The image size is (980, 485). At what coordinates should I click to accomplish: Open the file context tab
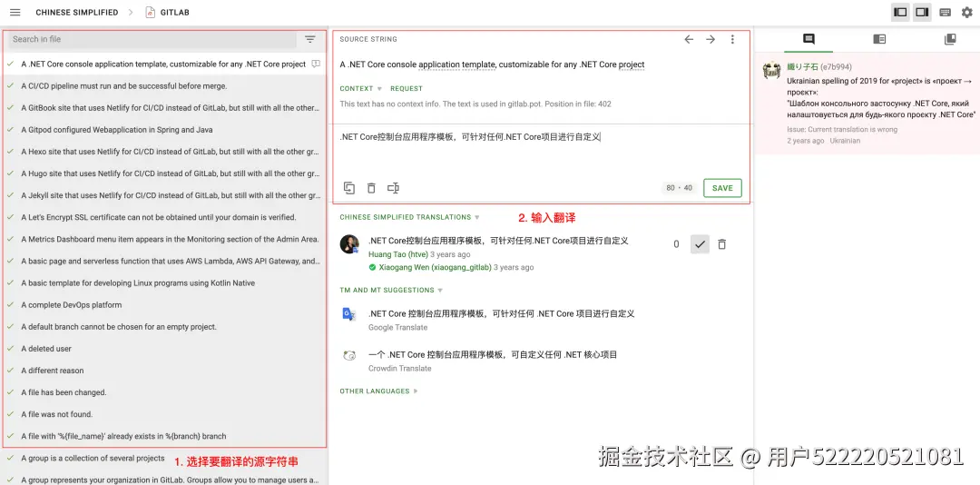click(x=950, y=39)
